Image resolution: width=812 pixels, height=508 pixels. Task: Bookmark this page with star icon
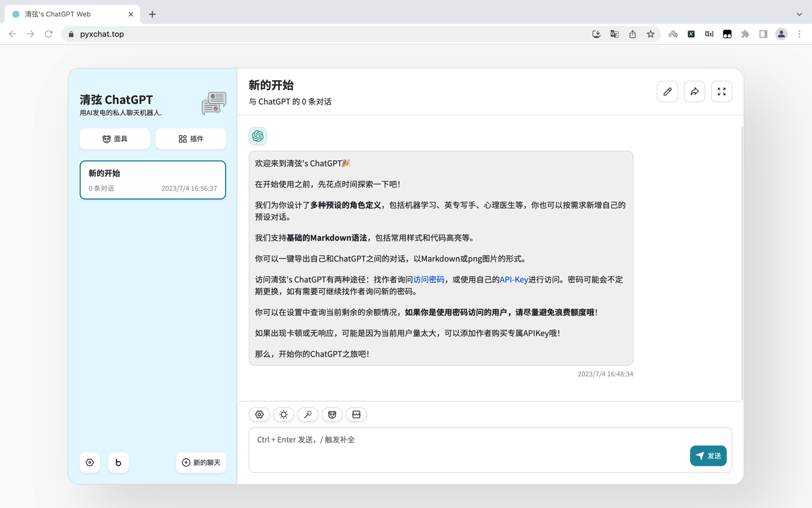651,34
